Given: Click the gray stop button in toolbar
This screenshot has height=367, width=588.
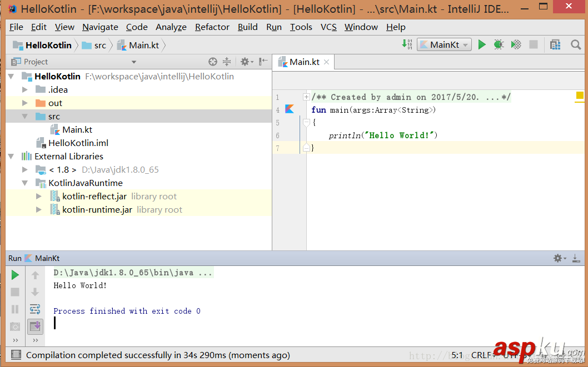Looking at the screenshot, I should [x=533, y=44].
